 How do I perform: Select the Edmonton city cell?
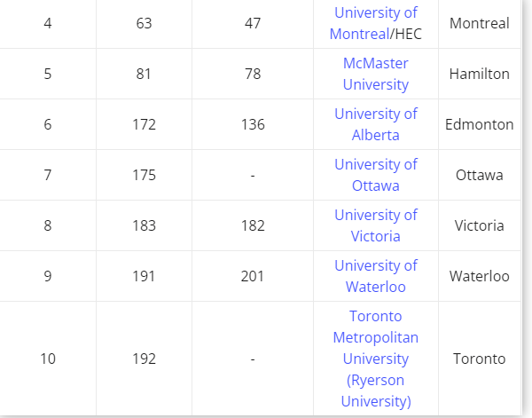(x=479, y=124)
